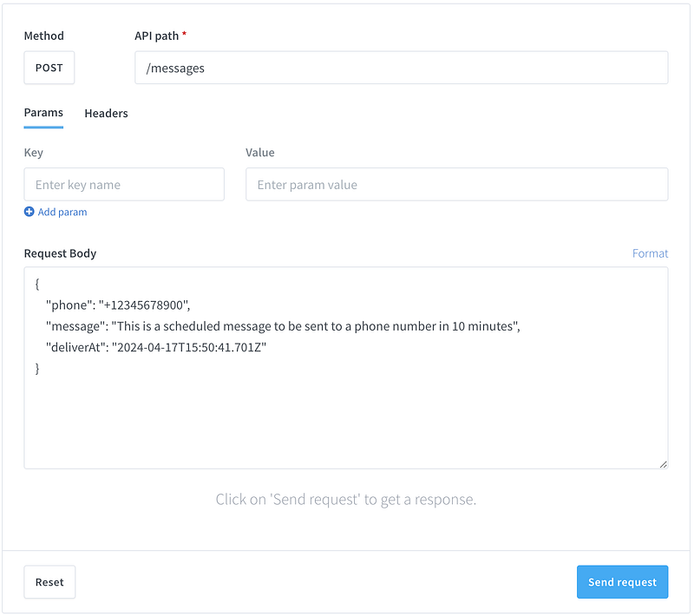
Task: Open the POST method selector
Action: click(49, 68)
